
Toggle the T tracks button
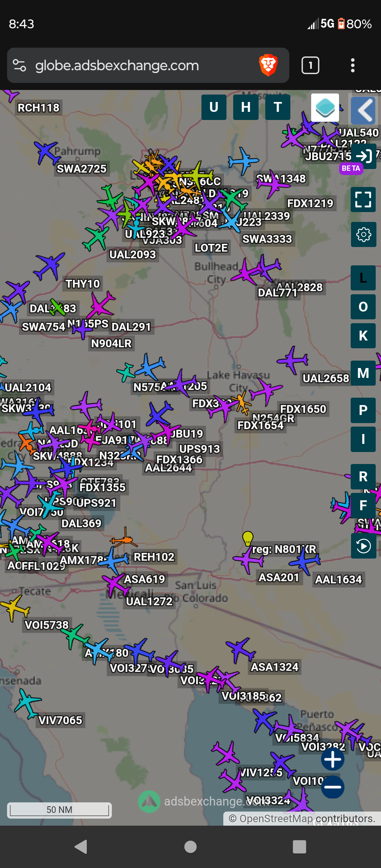click(278, 107)
